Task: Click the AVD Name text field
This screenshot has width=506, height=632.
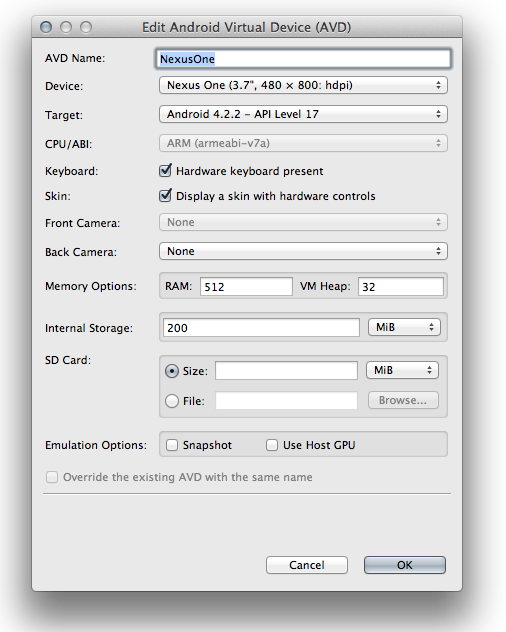Action: coord(303,59)
